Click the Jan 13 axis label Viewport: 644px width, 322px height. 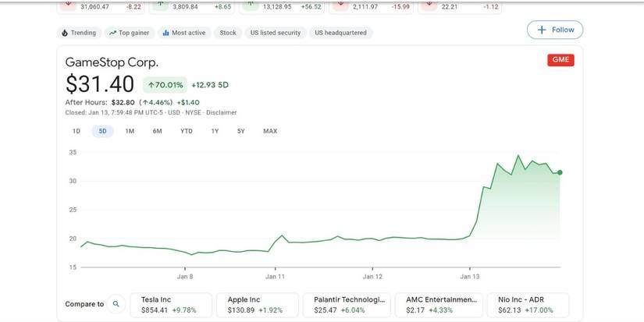pos(470,277)
